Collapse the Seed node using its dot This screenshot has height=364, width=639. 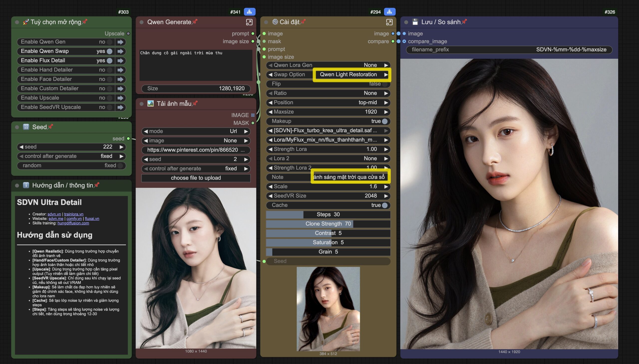pyautogui.click(x=17, y=127)
